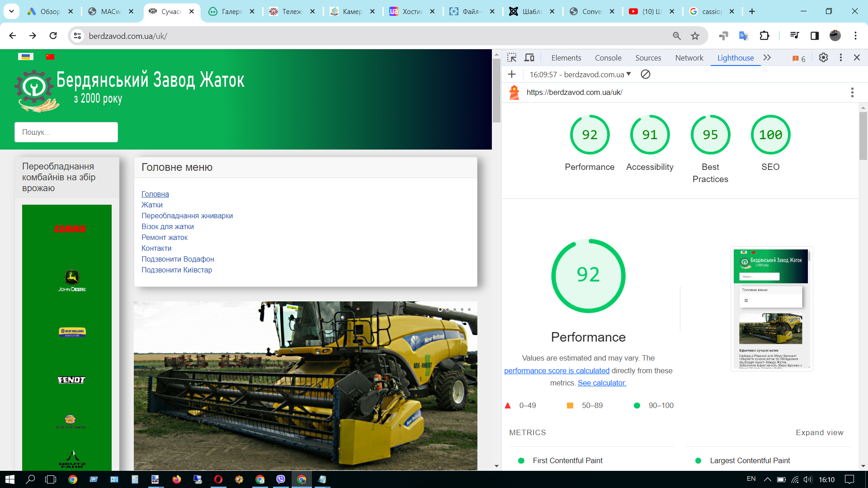Open the Ремонт жаток link
This screenshot has height=488, width=868.
click(165, 237)
